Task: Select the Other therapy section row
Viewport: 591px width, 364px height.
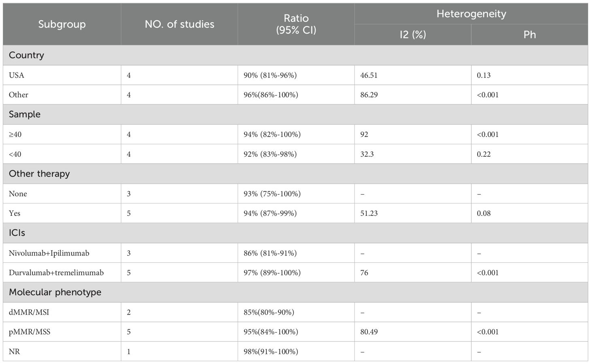Action: (295, 174)
